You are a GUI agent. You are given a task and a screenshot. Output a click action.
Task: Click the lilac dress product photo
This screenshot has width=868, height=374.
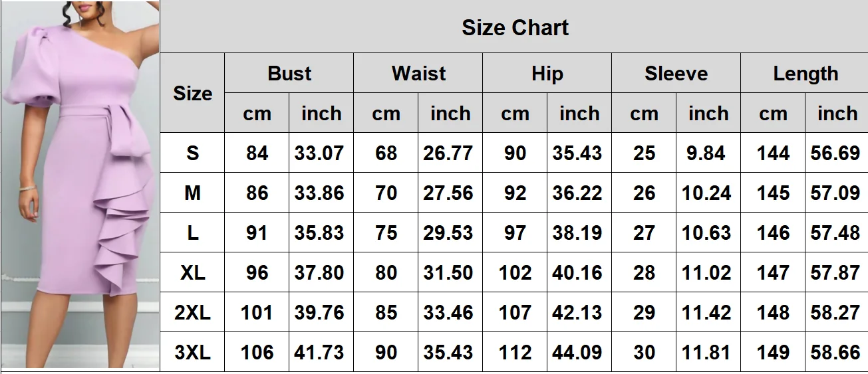point(80,185)
